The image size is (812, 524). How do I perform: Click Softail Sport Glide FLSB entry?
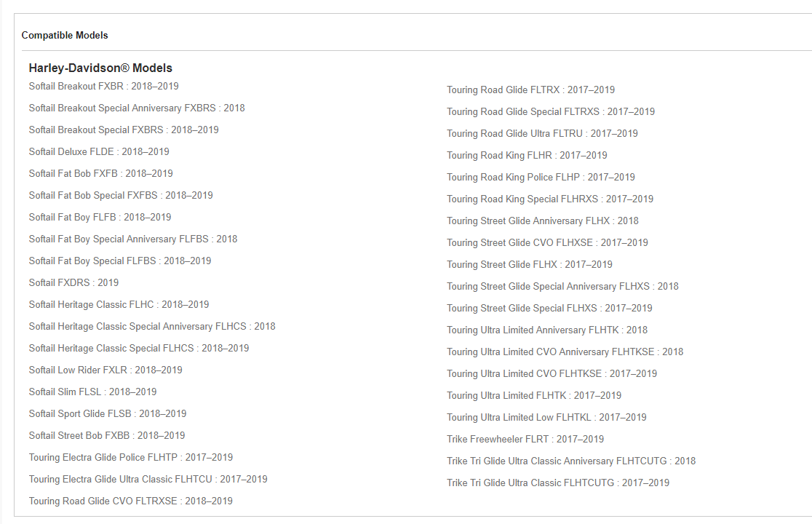[108, 413]
